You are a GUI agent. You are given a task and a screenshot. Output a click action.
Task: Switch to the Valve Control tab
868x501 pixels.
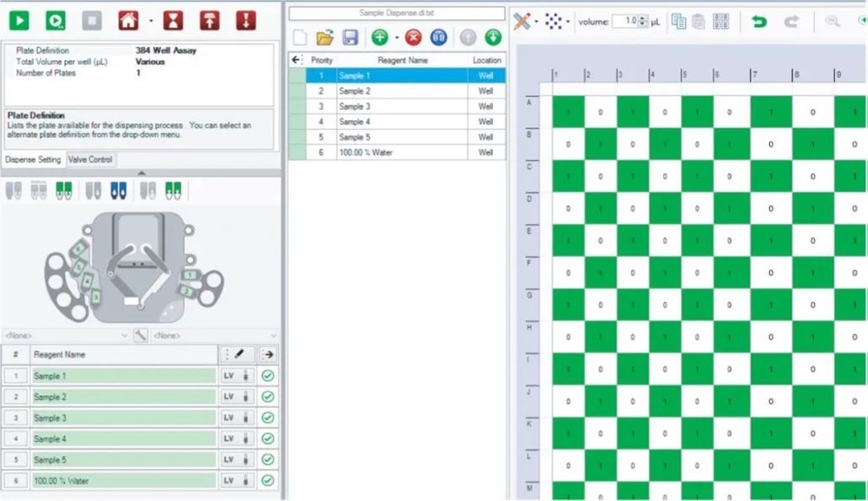click(x=89, y=160)
